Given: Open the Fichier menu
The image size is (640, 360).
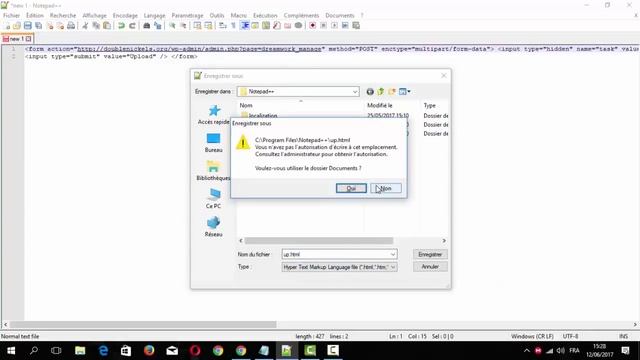Looking at the screenshot, I should tap(11, 16).
